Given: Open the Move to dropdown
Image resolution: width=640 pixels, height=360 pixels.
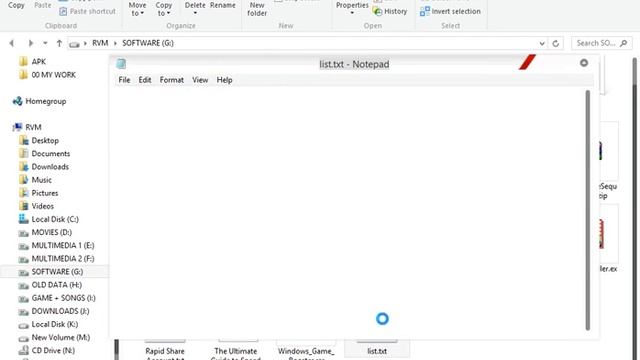Looking at the screenshot, I should click(x=137, y=9).
